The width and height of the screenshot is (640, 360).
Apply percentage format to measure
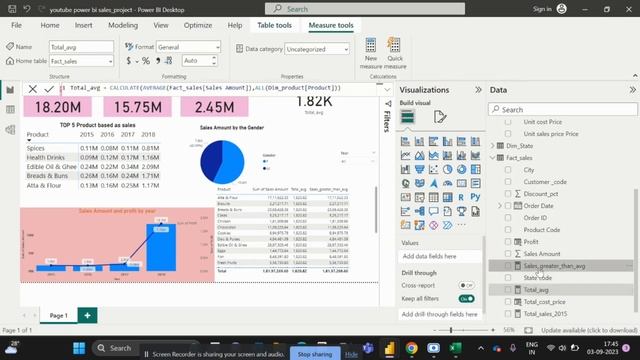coord(146,61)
